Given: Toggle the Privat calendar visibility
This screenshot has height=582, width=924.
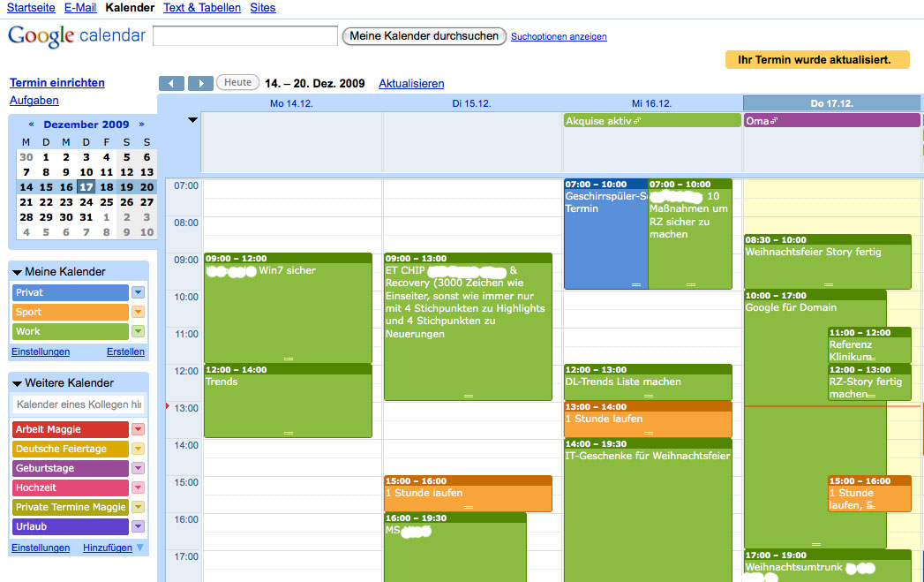Looking at the screenshot, I should point(71,292).
